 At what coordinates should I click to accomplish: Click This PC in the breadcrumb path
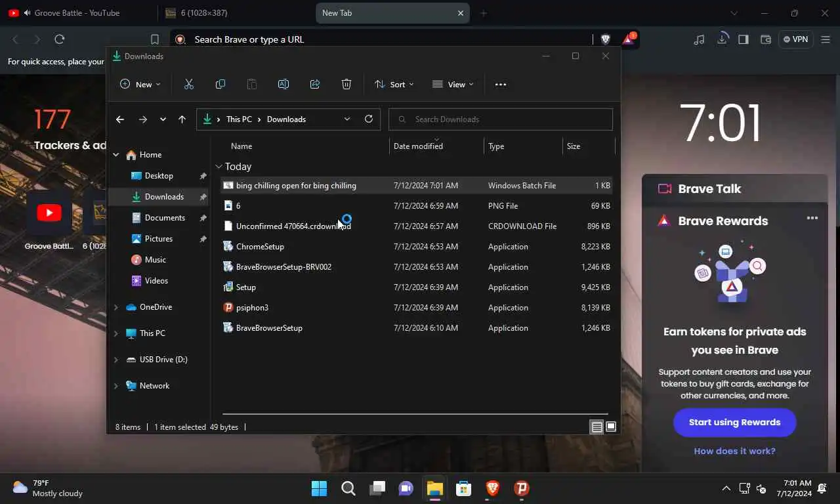[x=239, y=119]
